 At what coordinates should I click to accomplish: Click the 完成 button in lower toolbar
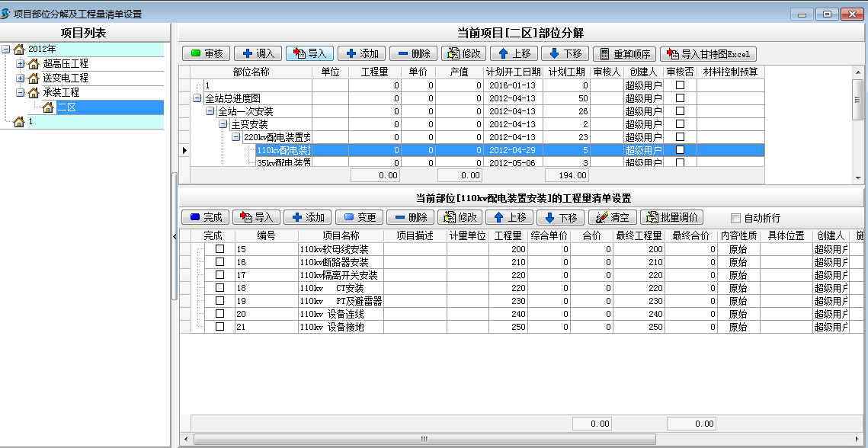coord(205,217)
